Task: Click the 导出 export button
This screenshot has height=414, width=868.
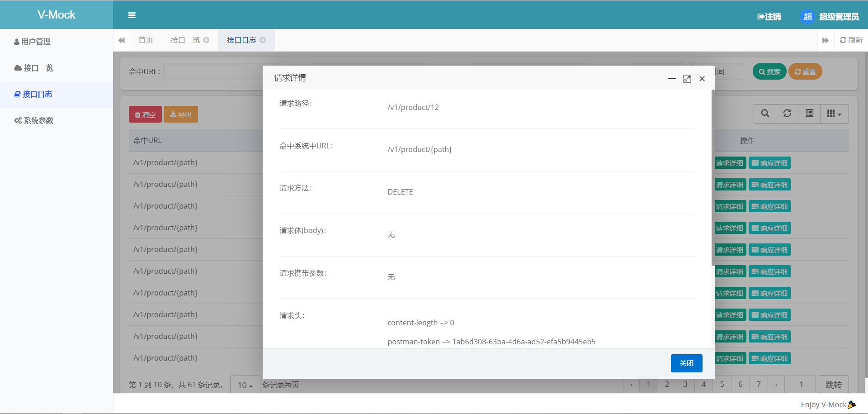Action: click(181, 114)
